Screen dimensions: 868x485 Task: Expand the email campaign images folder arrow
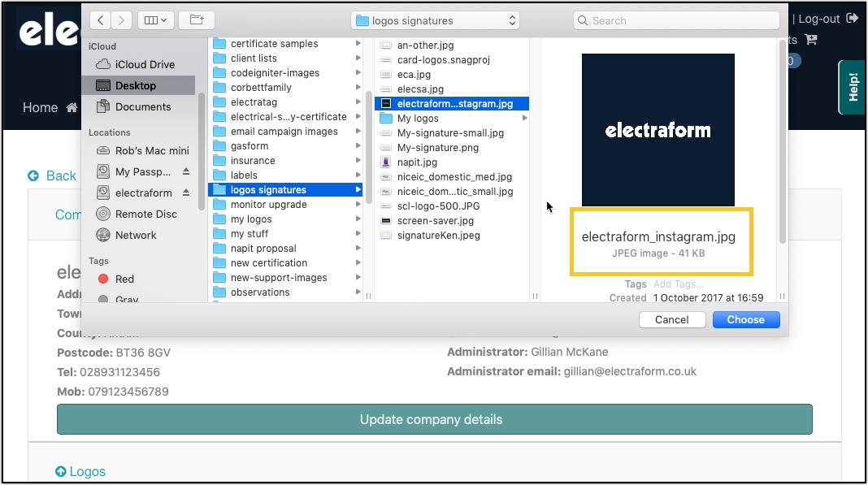358,132
